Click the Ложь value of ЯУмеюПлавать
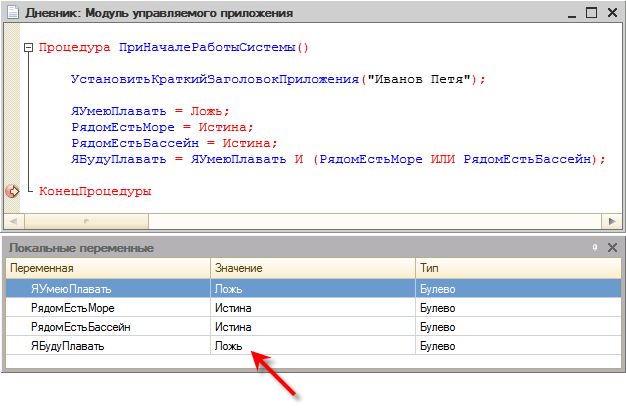The width and height of the screenshot is (626, 408). pyautogui.click(x=228, y=289)
